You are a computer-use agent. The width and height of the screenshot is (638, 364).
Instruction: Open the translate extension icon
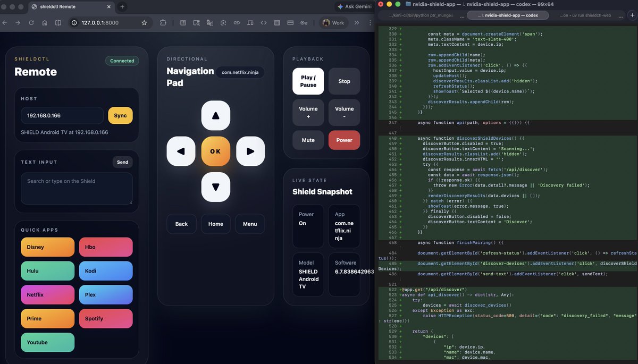point(210,23)
